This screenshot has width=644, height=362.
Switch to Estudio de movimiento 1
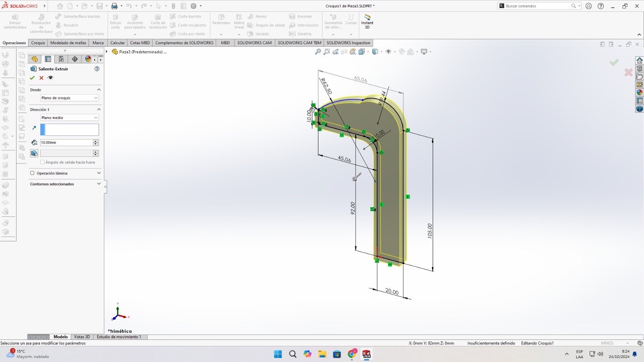point(119,337)
